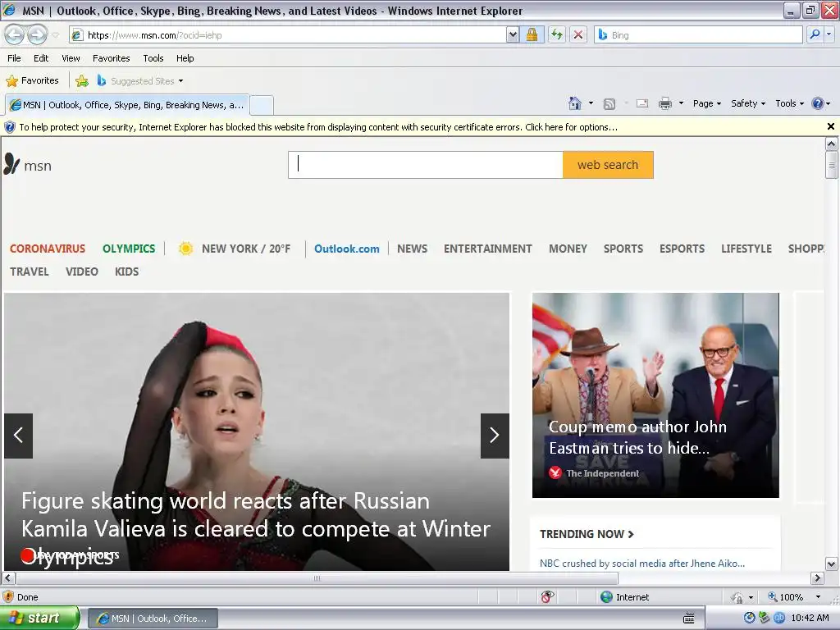
Task: Click the MSN web search text field
Action: pos(426,164)
